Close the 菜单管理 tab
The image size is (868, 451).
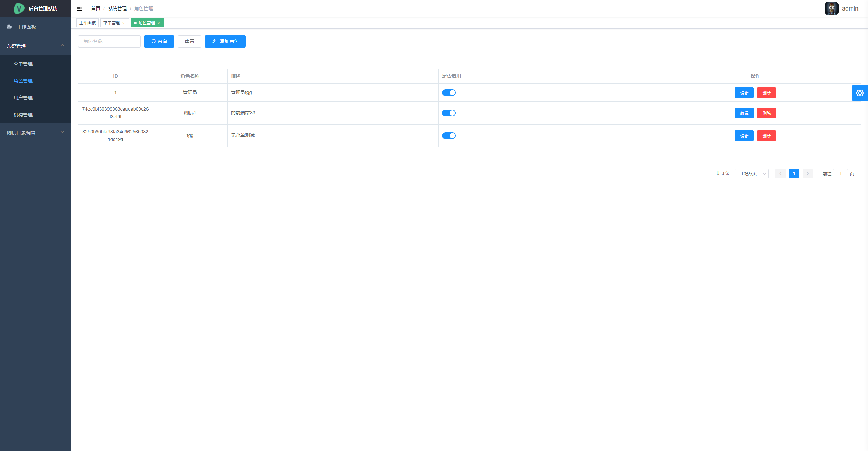(123, 23)
